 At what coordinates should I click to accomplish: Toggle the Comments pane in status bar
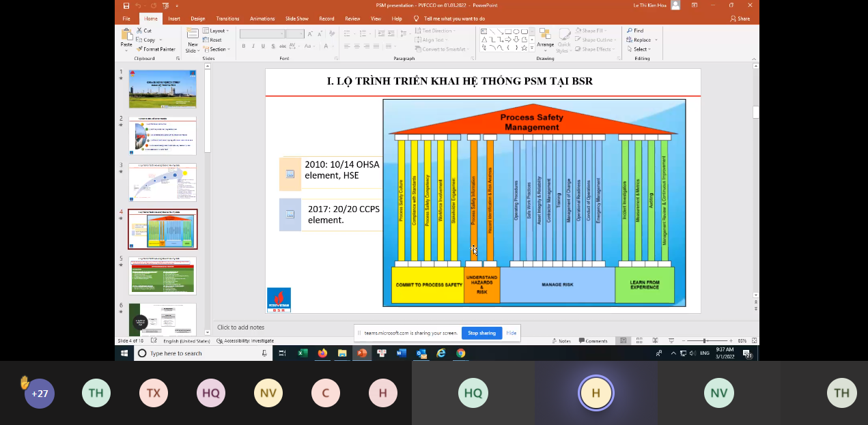tap(593, 340)
